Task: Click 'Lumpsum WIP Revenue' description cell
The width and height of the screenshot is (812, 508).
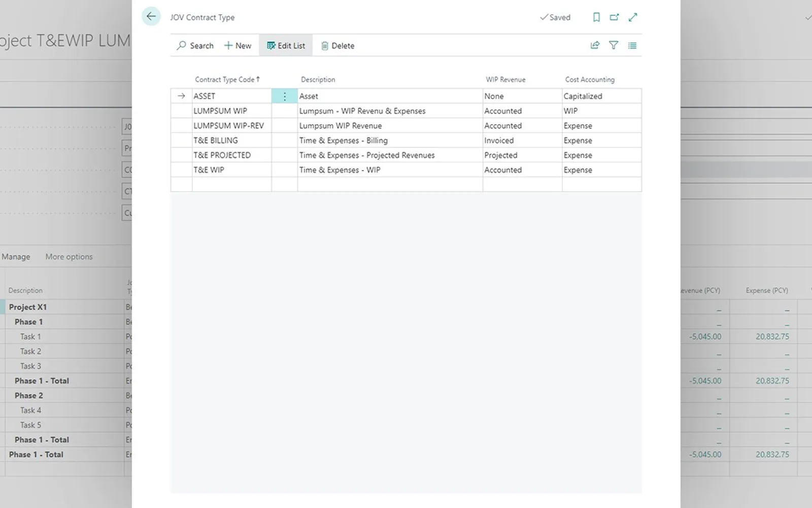Action: [x=390, y=125]
